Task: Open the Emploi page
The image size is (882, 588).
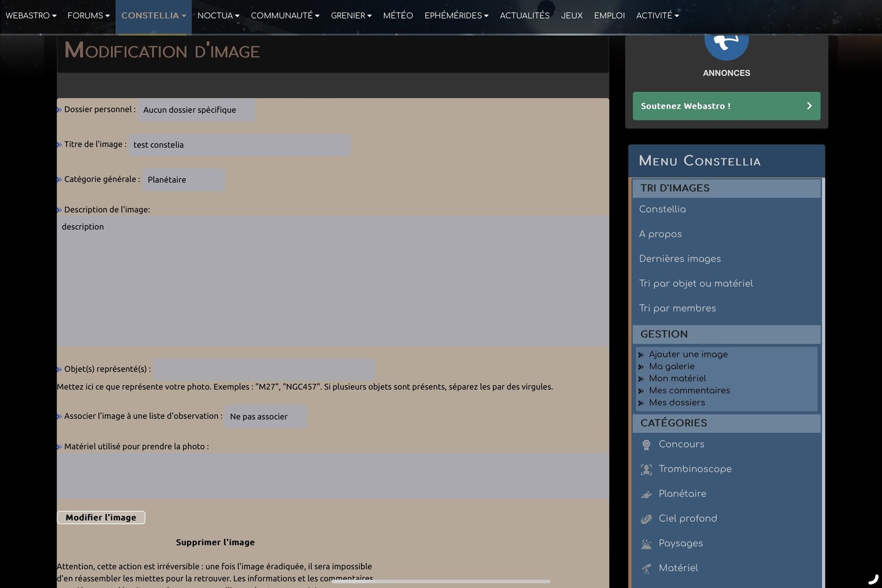Action: 609,16
